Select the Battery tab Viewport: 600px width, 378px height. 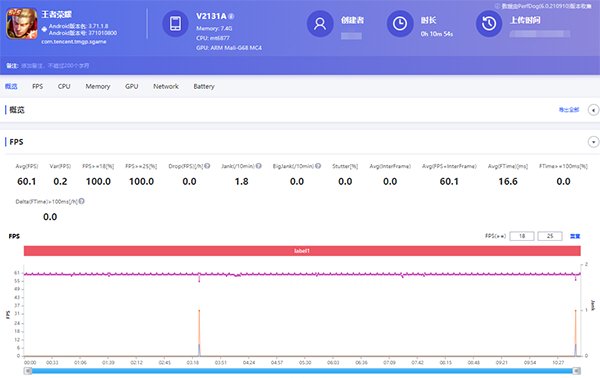click(204, 86)
